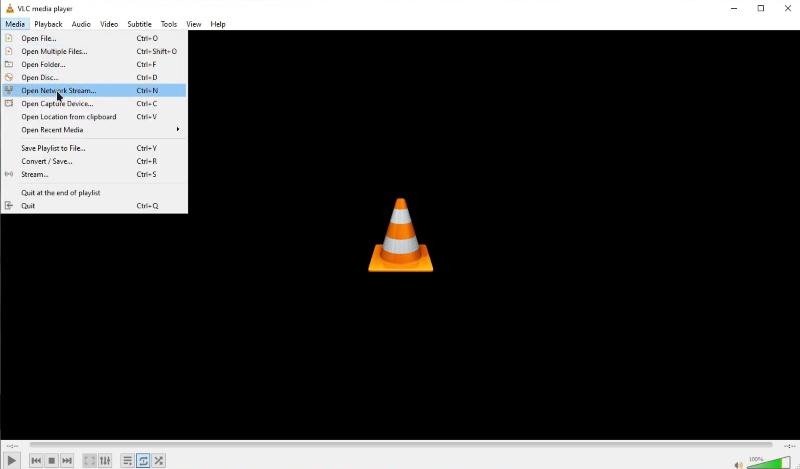Open the Tools menu
Viewport: 800px width, 469px height.
(x=168, y=24)
